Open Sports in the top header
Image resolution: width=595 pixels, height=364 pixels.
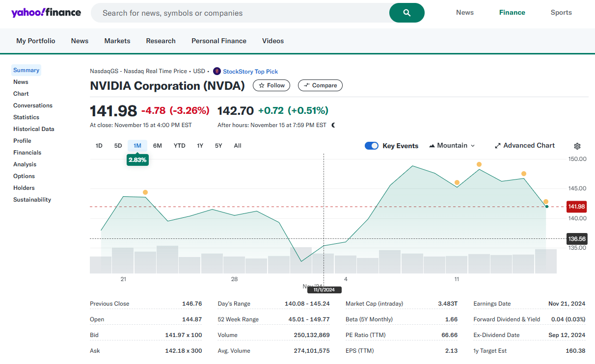(561, 13)
